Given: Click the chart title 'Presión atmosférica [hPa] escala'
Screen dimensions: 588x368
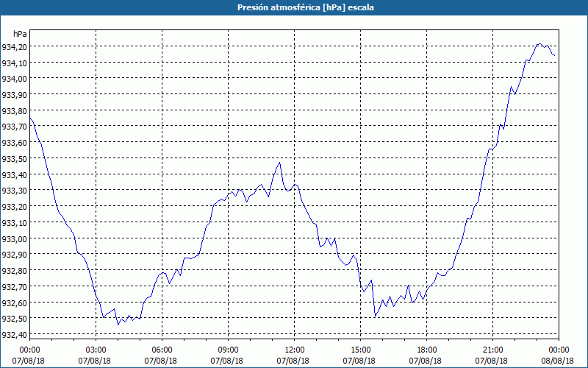Looking at the screenshot, I should click(306, 7).
